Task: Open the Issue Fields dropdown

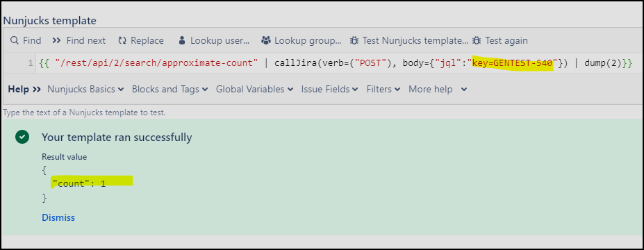Action: pos(330,89)
